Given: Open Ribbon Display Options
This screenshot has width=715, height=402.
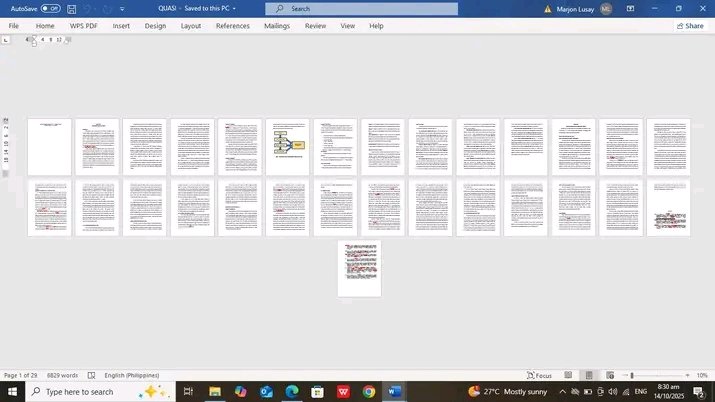Looking at the screenshot, I should [630, 9].
